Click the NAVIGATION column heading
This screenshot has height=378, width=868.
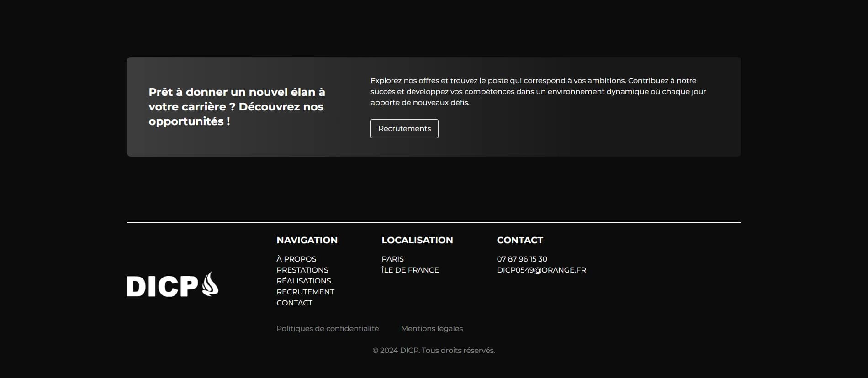pos(307,240)
